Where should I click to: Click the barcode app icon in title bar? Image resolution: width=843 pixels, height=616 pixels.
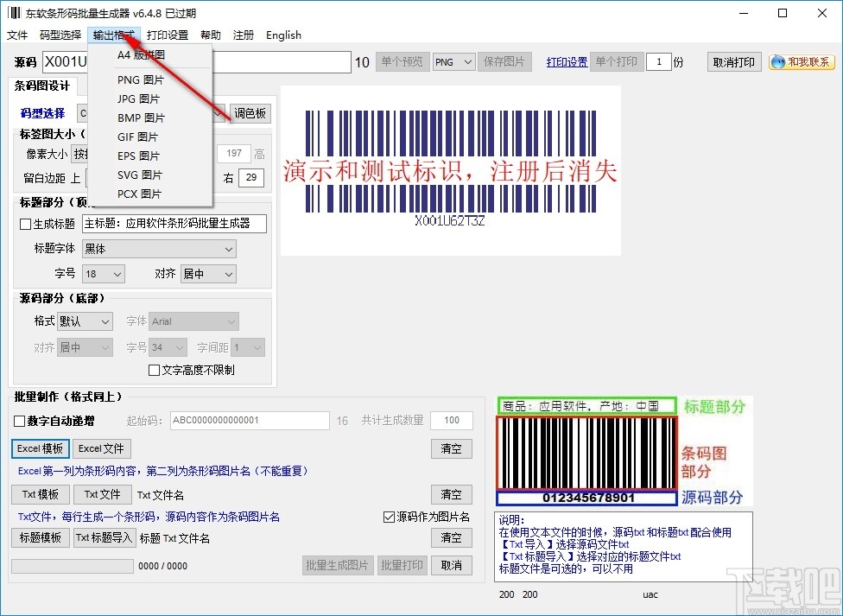[15, 13]
